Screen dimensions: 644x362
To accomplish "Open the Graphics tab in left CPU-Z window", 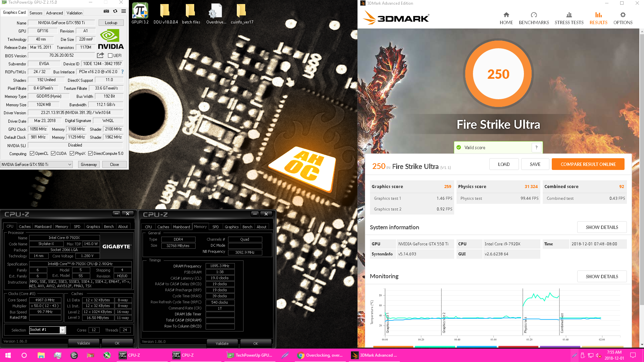I will pos(93,227).
